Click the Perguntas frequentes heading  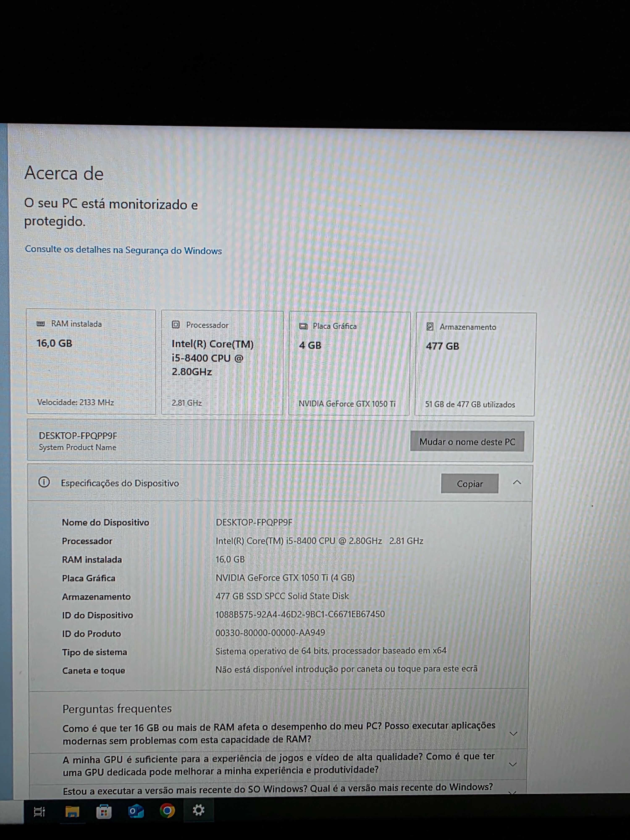(x=117, y=708)
